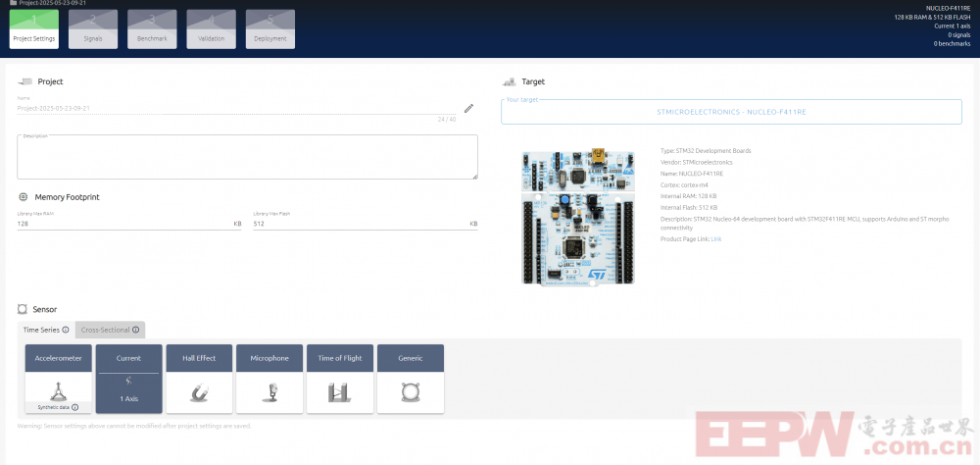Click the text 'Cortex: cortex-m4'

(x=686, y=184)
